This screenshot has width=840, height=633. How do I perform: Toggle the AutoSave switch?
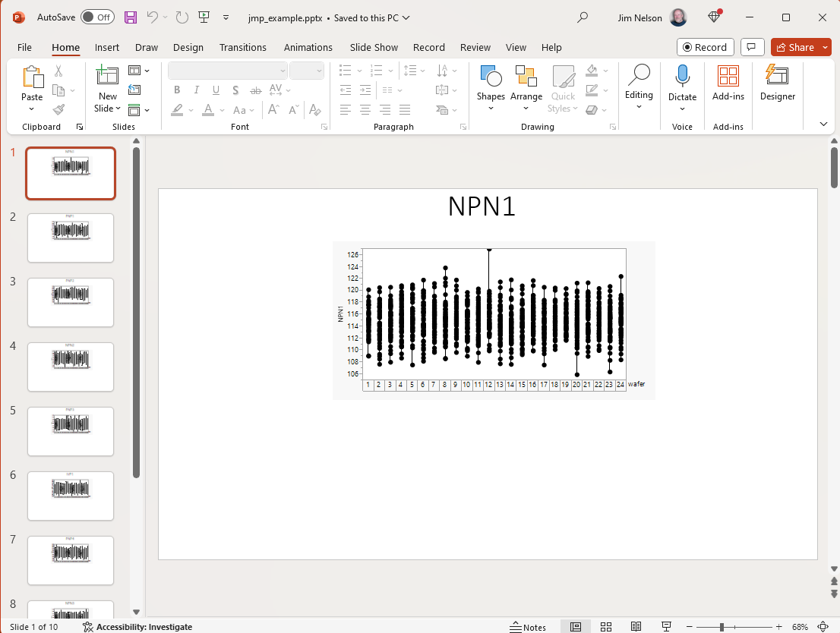97,17
